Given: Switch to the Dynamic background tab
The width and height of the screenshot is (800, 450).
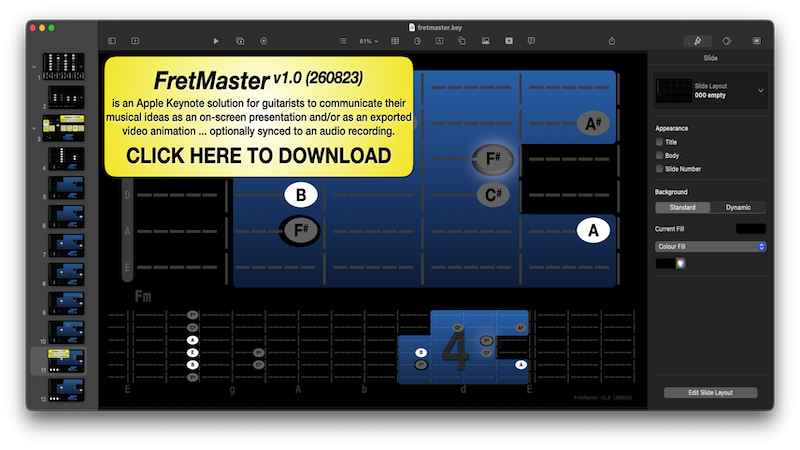Looking at the screenshot, I should coord(738,207).
